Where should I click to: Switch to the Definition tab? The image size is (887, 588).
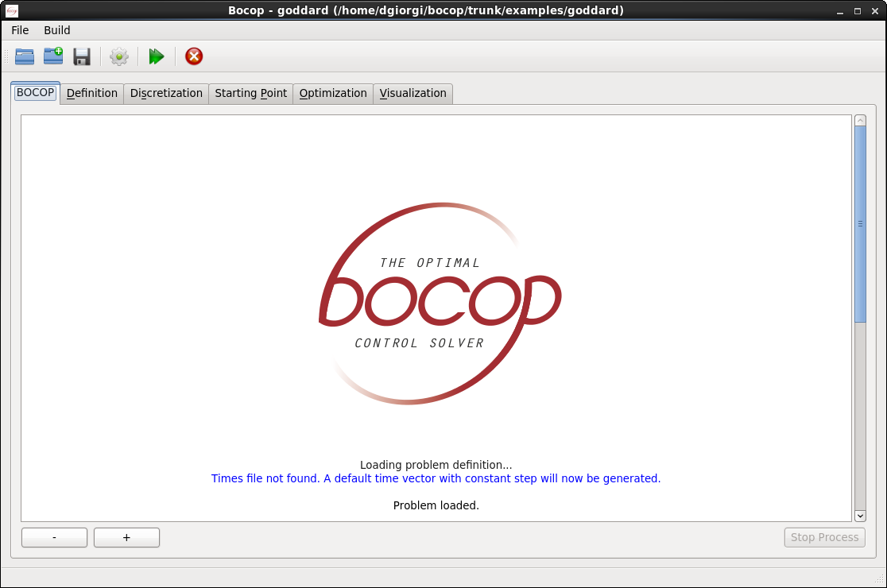(x=92, y=93)
